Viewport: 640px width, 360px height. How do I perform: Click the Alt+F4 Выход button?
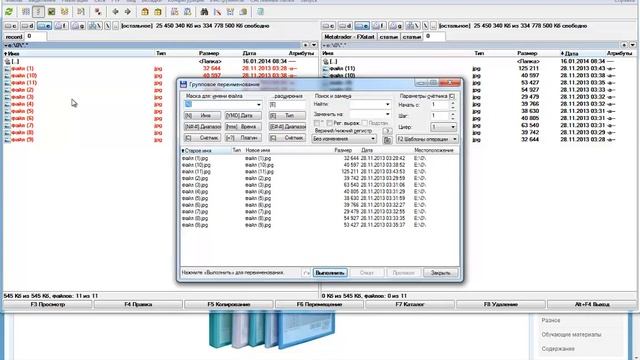tap(591, 304)
